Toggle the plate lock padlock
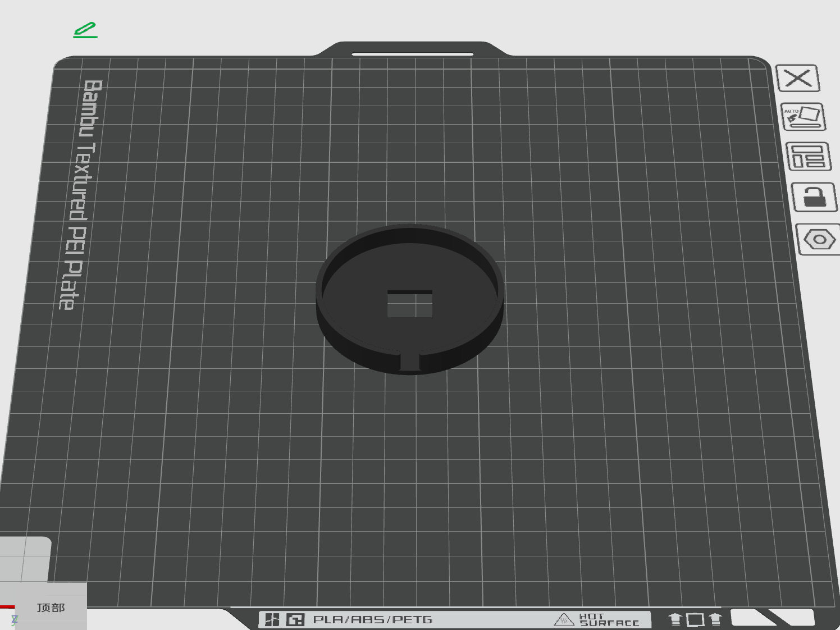This screenshot has width=840, height=630. coord(814,197)
